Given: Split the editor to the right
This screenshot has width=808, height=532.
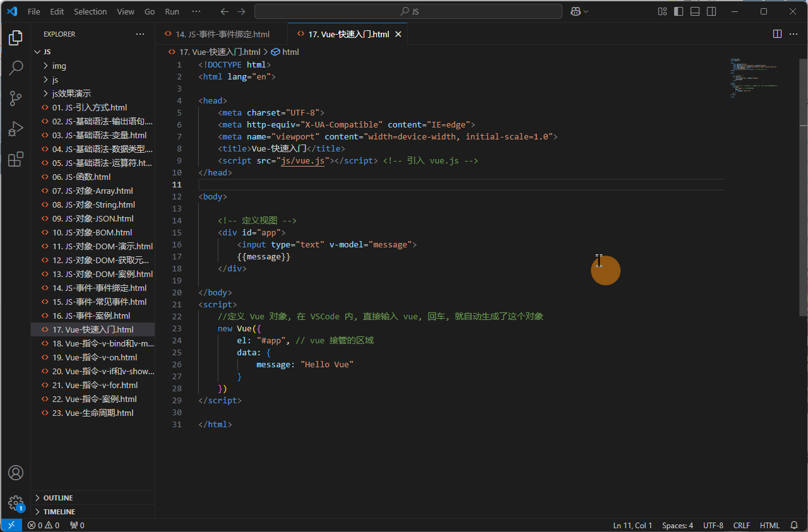Looking at the screenshot, I should tap(777, 34).
